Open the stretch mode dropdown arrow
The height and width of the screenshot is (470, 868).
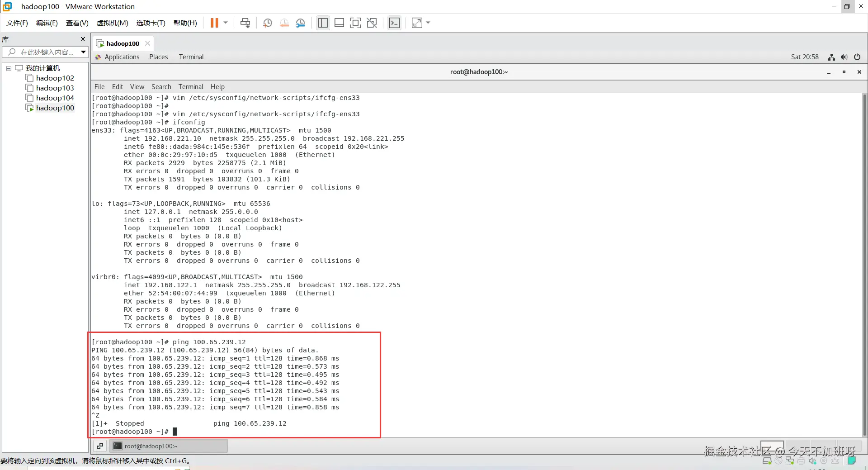tap(428, 23)
